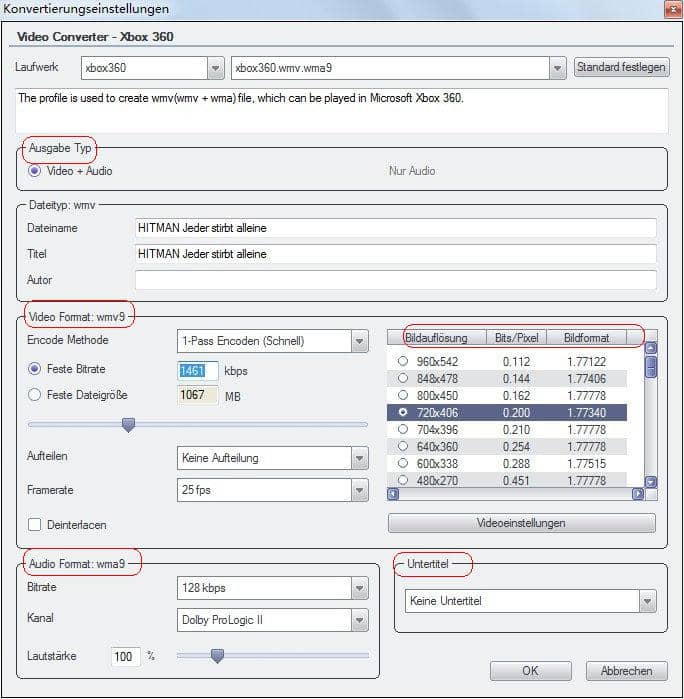Viewport: 684px width, 699px height.
Task: Select the 960x542 resolution radio button
Action: 403,361
